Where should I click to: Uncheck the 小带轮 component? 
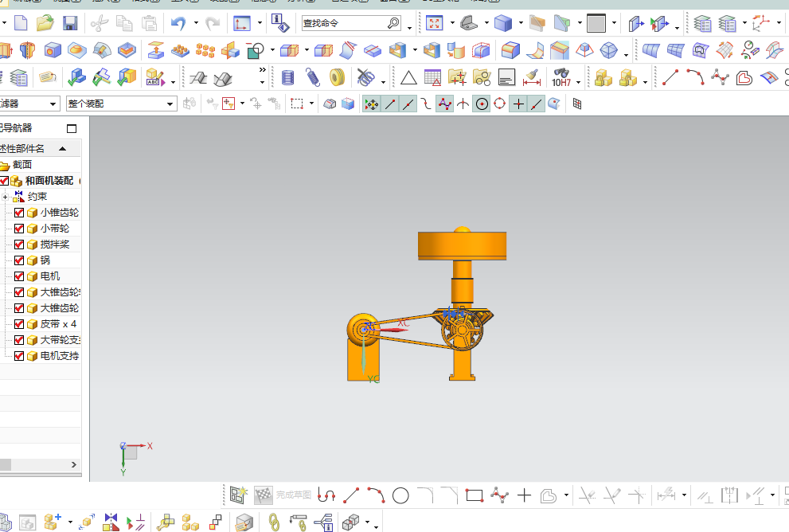19,229
